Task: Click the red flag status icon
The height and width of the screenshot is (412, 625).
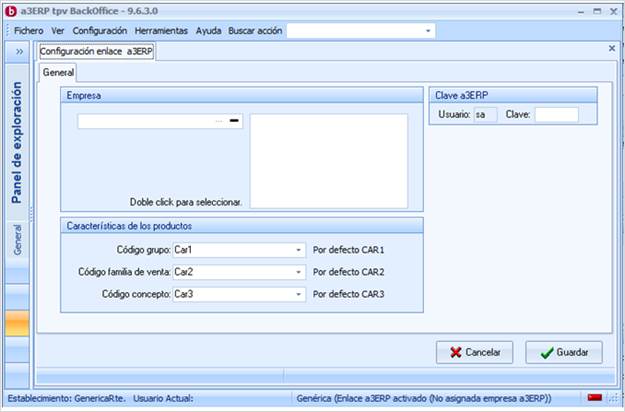Action: point(594,397)
